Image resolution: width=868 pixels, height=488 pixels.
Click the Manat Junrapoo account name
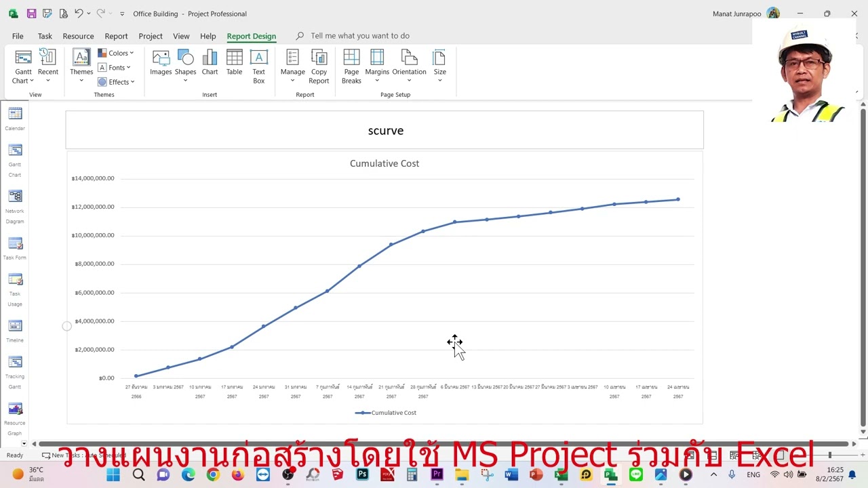[x=737, y=14]
